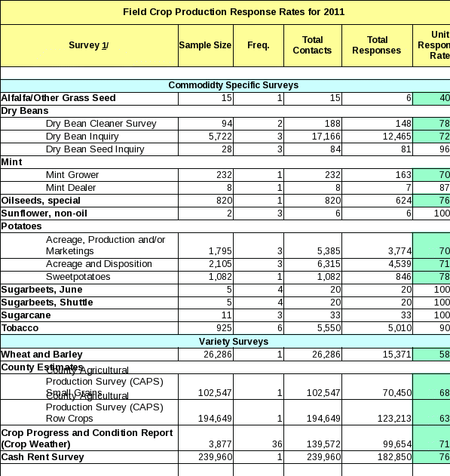
Task: Click total contacts value 188
Action: tap(332, 124)
